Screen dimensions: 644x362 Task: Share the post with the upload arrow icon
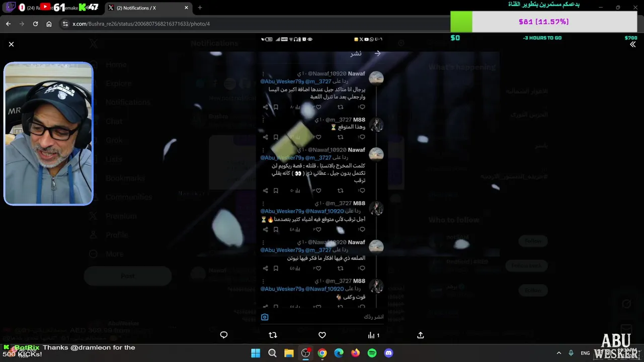pyautogui.click(x=421, y=335)
